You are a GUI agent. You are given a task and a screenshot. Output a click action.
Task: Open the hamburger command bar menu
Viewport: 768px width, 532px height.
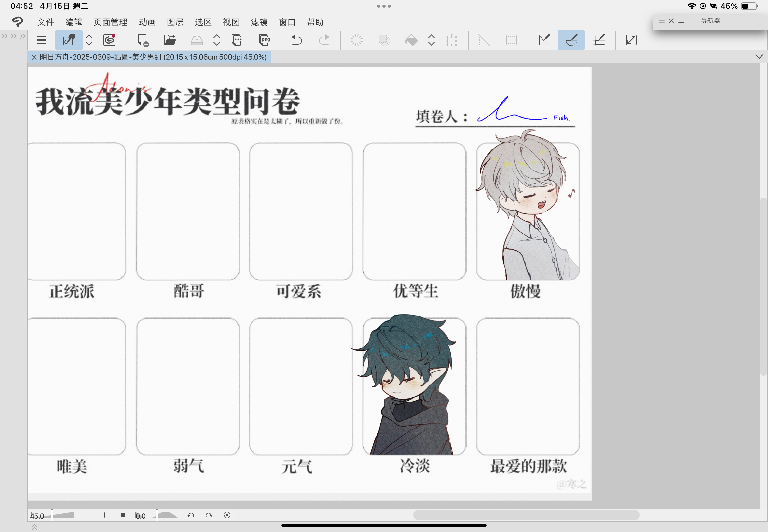click(41, 40)
